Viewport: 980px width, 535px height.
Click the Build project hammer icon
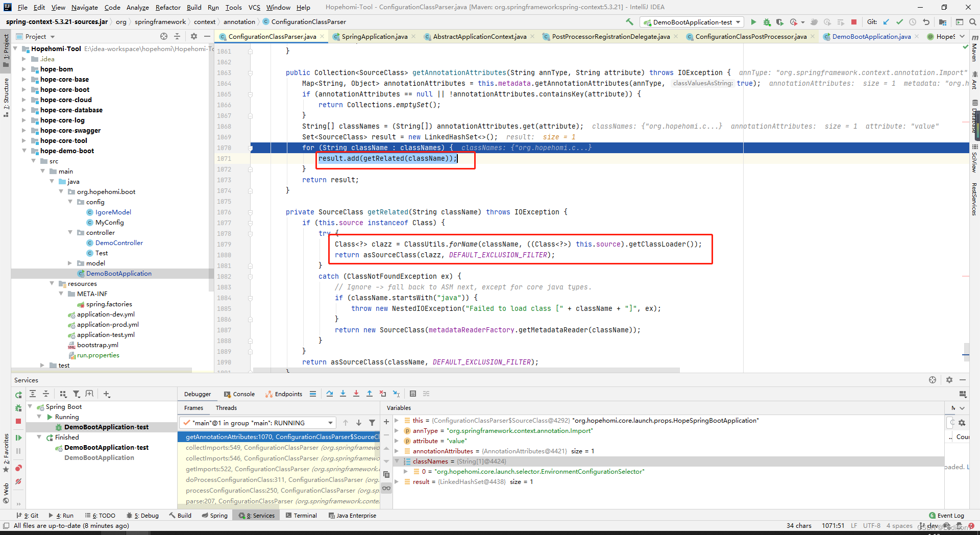tap(629, 22)
